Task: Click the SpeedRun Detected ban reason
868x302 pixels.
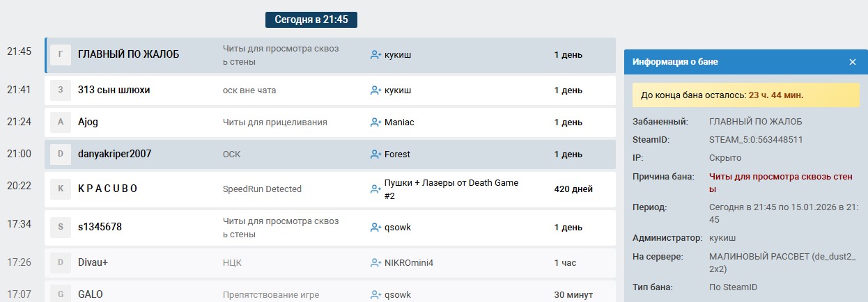Action: 262,189
